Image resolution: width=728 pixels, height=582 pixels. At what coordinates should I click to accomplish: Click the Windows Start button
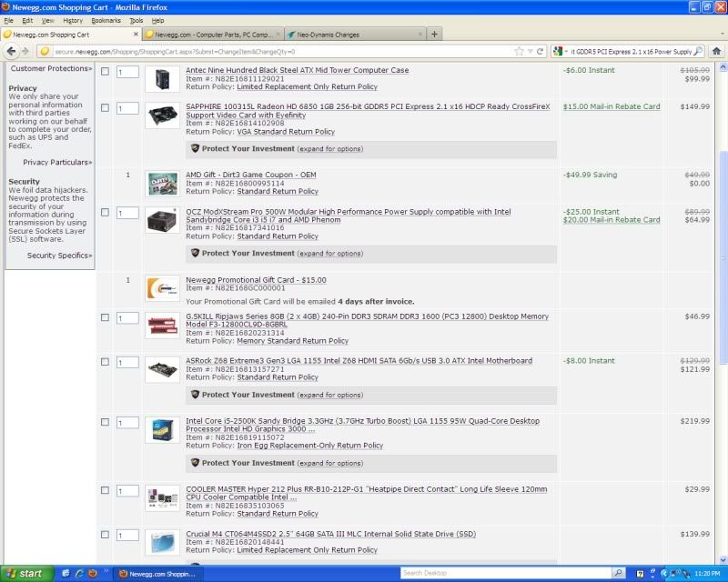point(25,574)
